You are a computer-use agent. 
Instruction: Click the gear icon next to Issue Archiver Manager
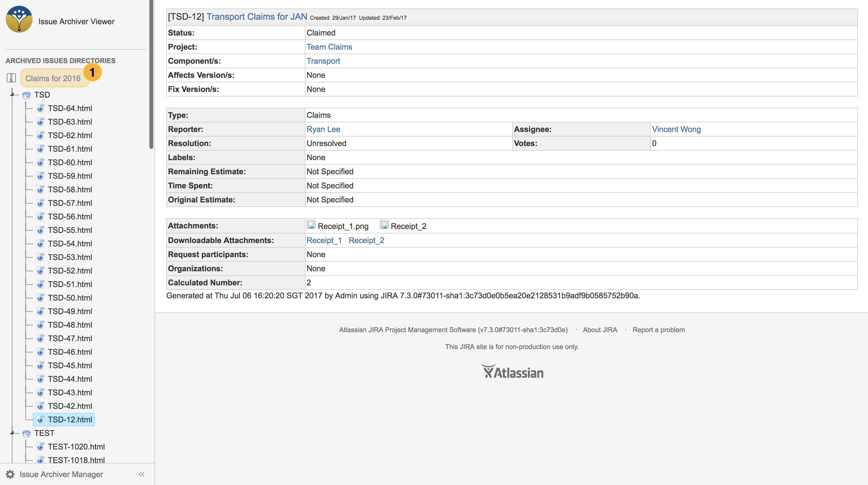(10, 474)
